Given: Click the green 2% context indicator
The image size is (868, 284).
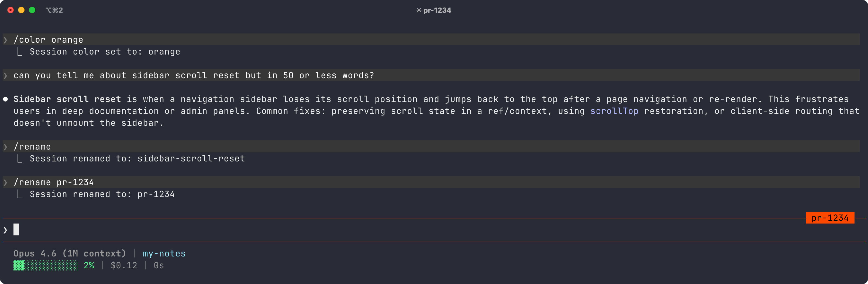Looking at the screenshot, I should click(x=89, y=265).
